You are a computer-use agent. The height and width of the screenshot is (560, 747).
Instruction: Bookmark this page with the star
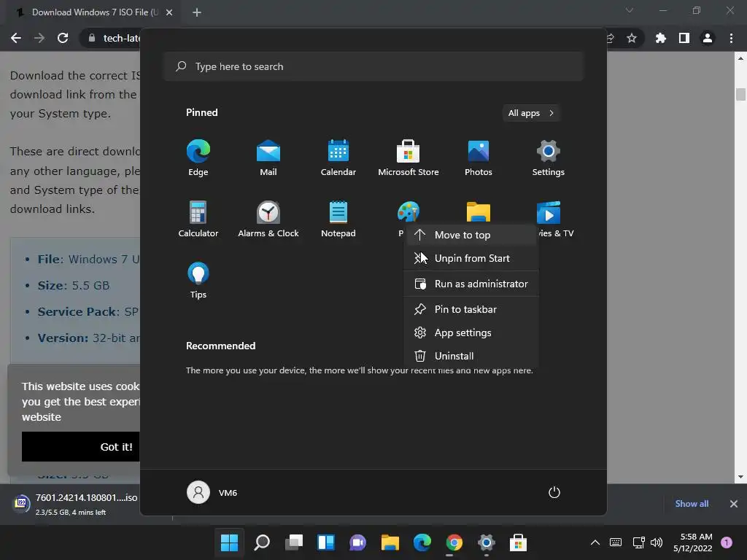coord(632,38)
